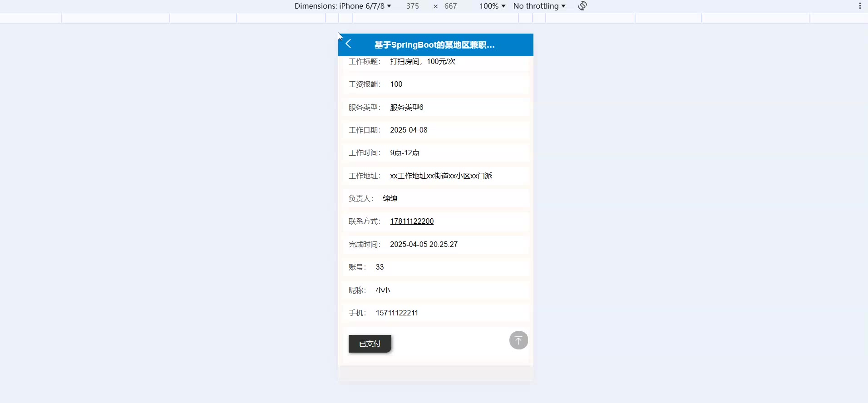Open the DevTools three-dot more options menu
The height and width of the screenshot is (403, 868).
[x=860, y=6]
